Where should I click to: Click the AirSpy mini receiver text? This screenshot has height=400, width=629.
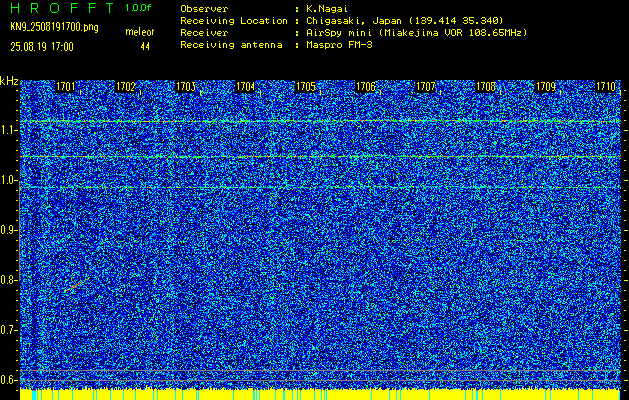point(416,33)
